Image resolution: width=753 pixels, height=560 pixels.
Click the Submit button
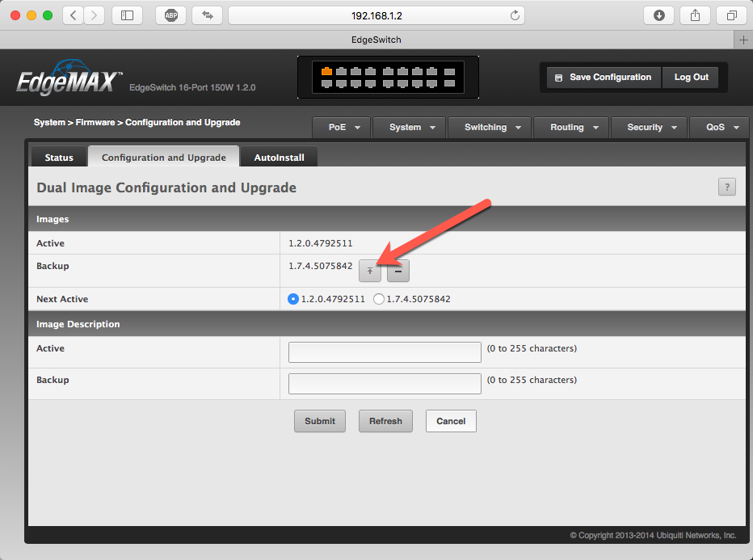[320, 421]
